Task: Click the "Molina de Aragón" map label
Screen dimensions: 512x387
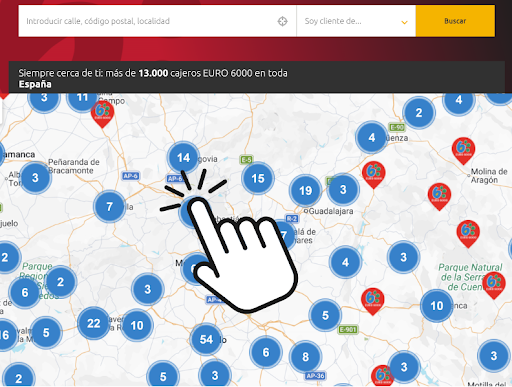Action: click(x=489, y=176)
